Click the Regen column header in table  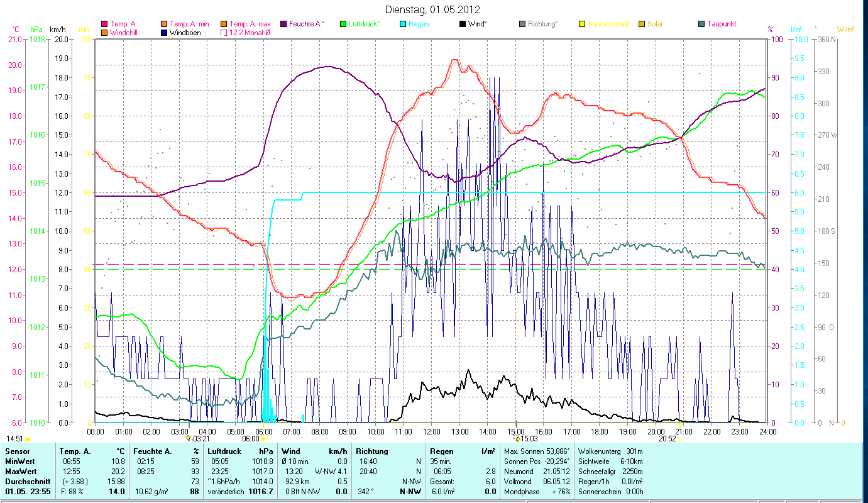[441, 451]
